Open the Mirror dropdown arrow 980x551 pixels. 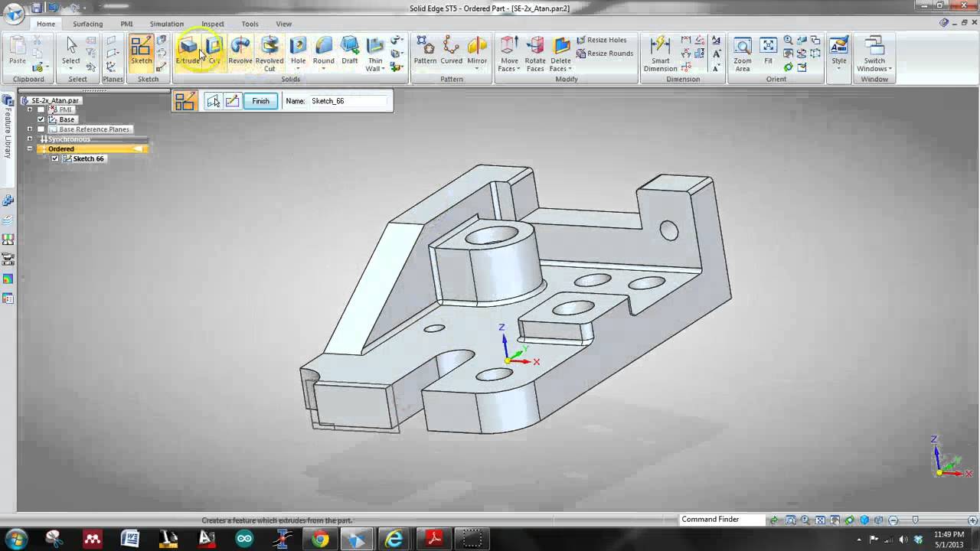coord(476,68)
